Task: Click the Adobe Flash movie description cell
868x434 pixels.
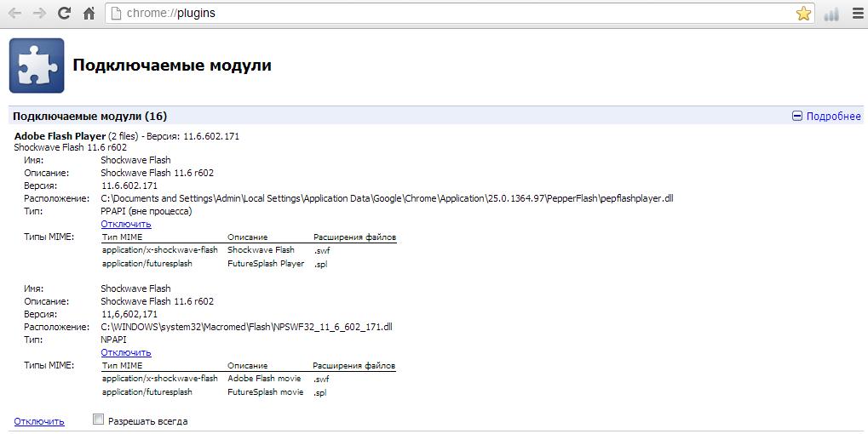Action: pos(264,379)
